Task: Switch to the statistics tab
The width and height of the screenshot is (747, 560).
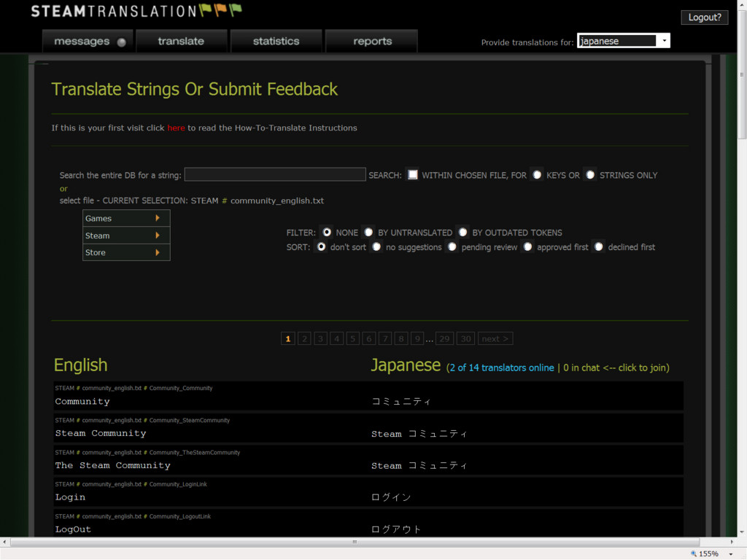Action: click(276, 42)
